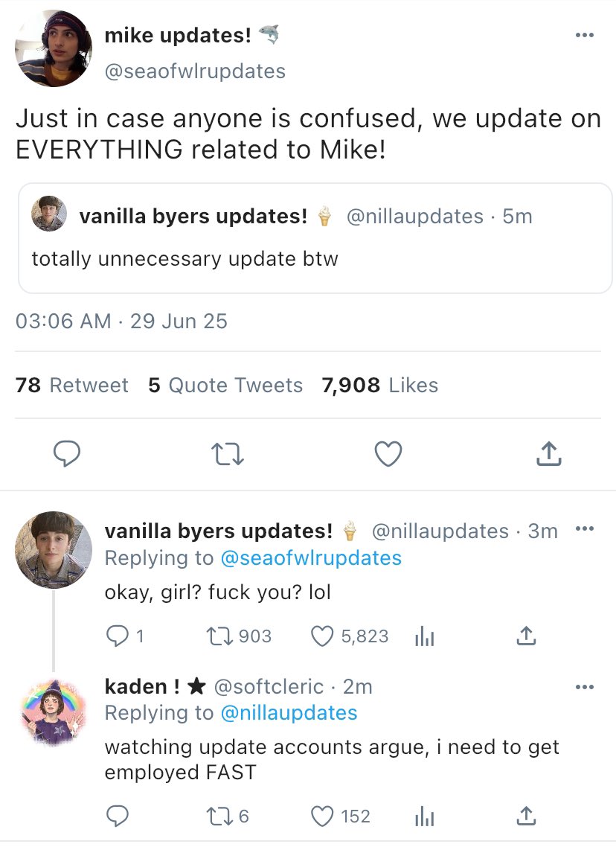This screenshot has width=616, height=847.
Task: Open the @nillaupdates mention in kaden's reply
Action: coord(289,713)
